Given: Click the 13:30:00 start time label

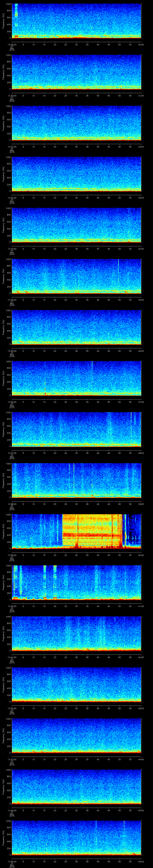Looking at the screenshot, I should tap(12, 96).
